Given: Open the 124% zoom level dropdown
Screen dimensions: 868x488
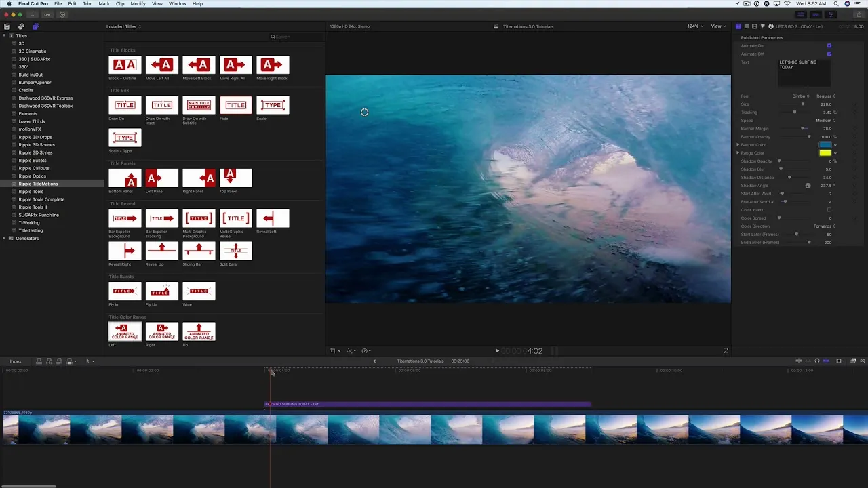Looking at the screenshot, I should click(x=694, y=26).
